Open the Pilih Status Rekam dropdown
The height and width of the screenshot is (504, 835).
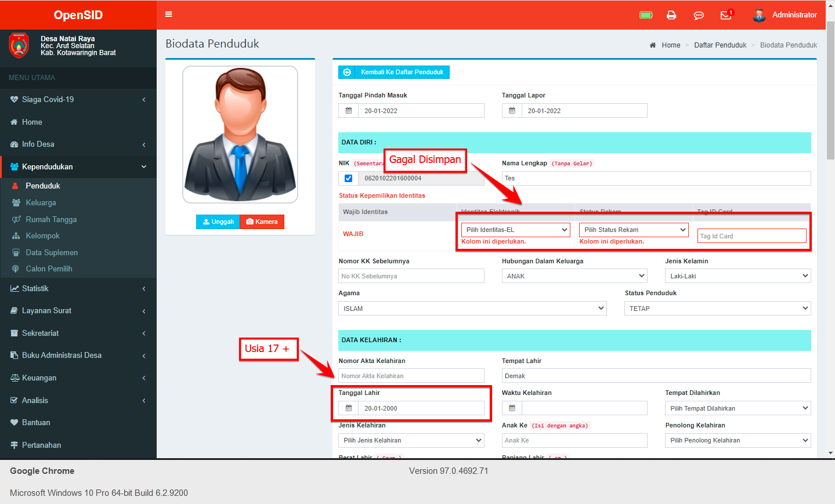[634, 230]
